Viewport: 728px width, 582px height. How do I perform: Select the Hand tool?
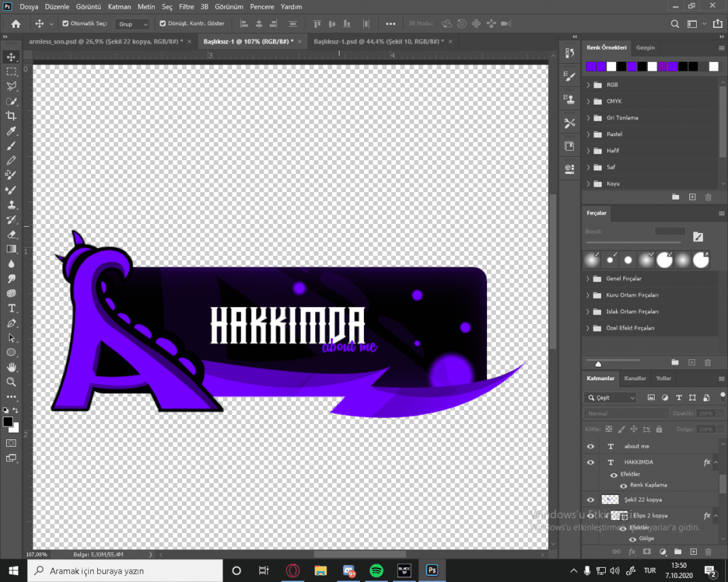click(11, 367)
